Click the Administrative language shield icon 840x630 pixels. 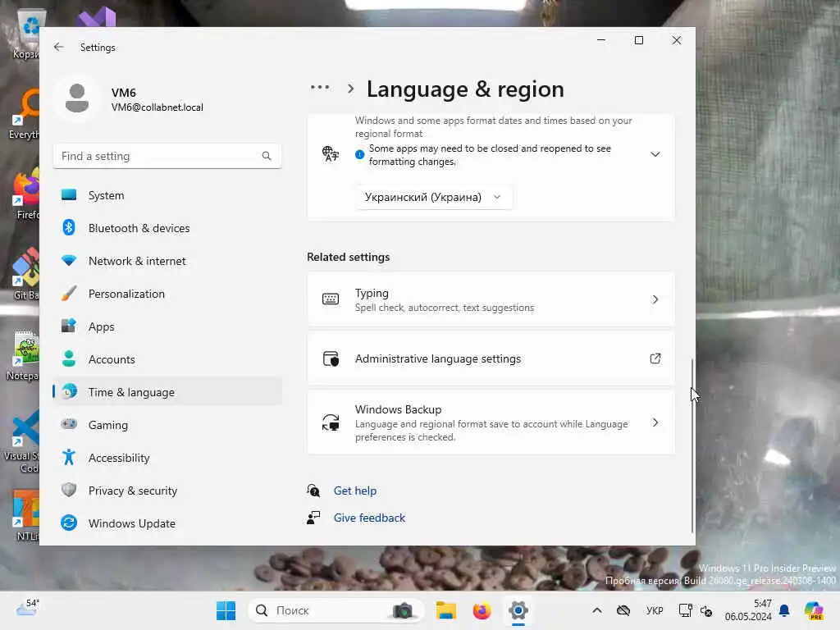(x=331, y=358)
